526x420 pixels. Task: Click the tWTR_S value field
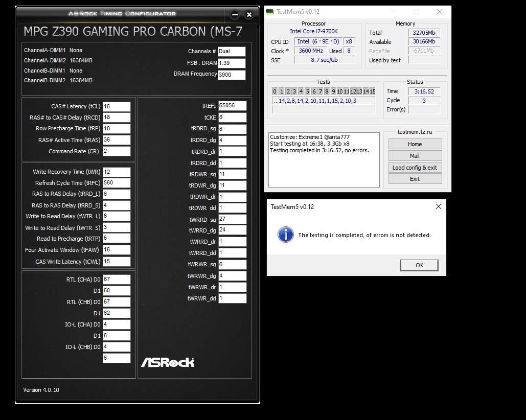117,227
